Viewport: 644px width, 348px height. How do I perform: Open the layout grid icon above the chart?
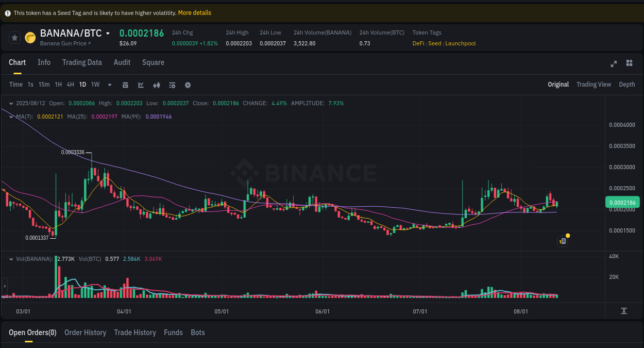coord(629,63)
